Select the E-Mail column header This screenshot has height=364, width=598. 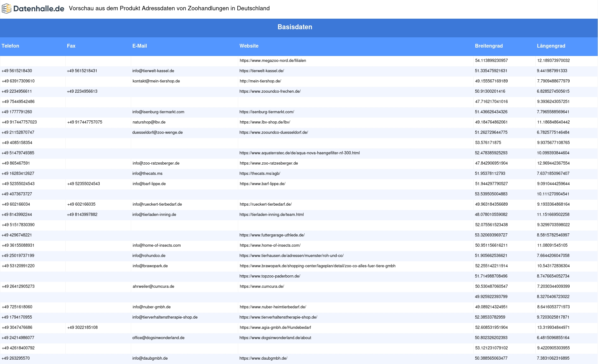pos(140,46)
